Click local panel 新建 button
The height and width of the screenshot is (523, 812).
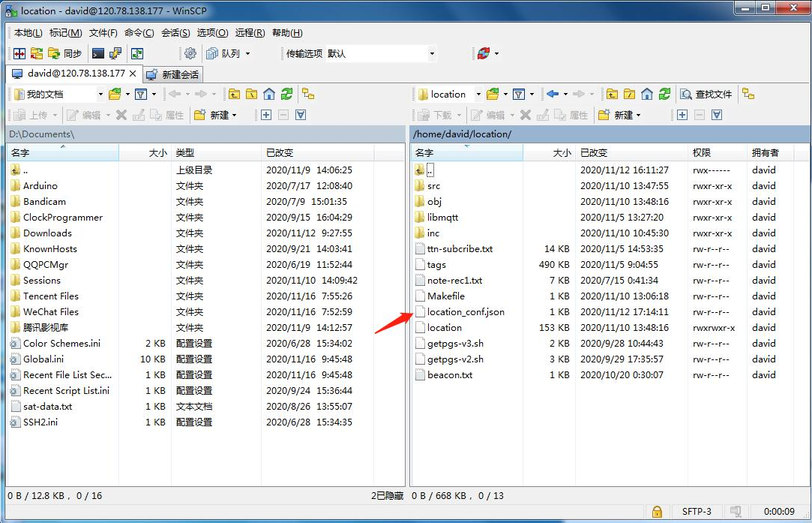211,115
